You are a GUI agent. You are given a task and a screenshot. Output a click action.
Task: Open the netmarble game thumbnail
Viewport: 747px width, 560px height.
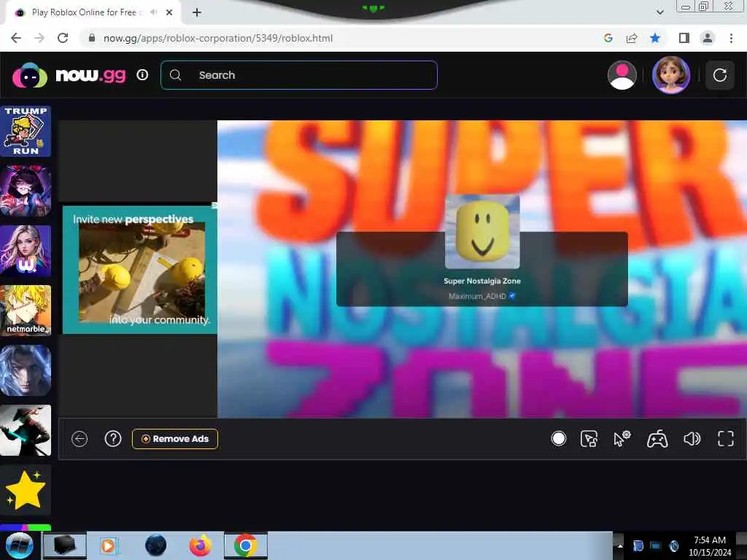click(26, 311)
